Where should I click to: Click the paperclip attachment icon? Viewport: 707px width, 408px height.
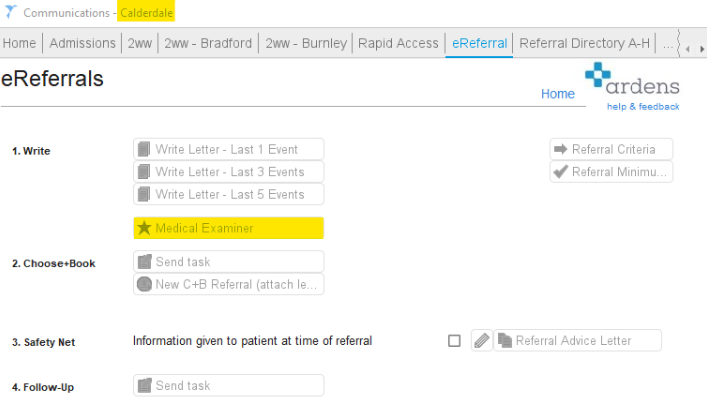[x=482, y=341]
